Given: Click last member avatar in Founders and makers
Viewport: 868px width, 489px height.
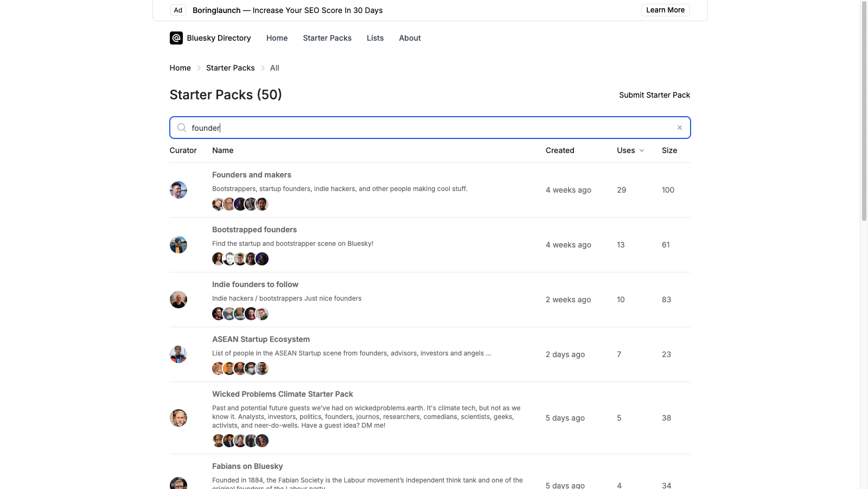Looking at the screenshot, I should point(262,204).
